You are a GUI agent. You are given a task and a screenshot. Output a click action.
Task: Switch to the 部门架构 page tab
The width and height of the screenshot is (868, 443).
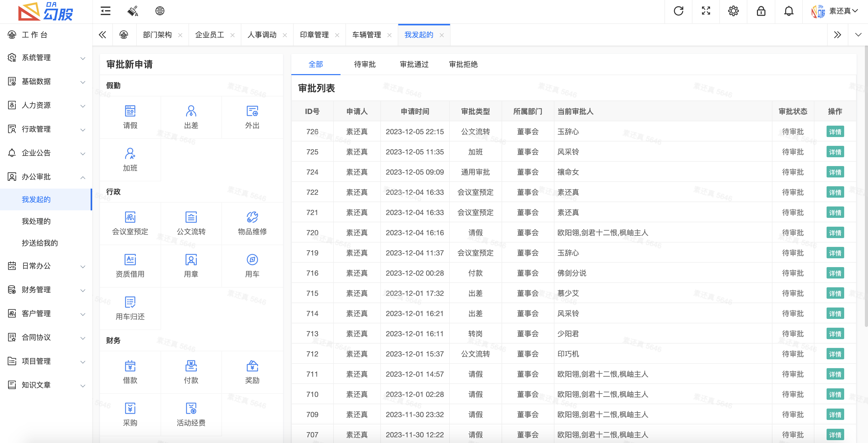coord(157,35)
